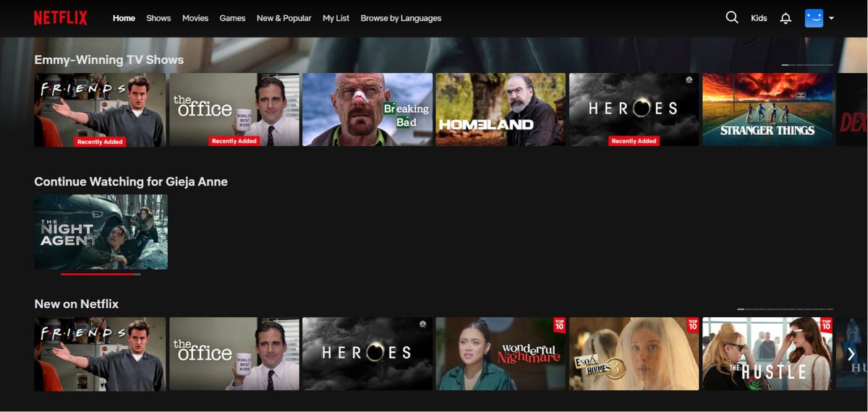Open Browse by Languages
This screenshot has width=868, height=412.
[401, 18]
